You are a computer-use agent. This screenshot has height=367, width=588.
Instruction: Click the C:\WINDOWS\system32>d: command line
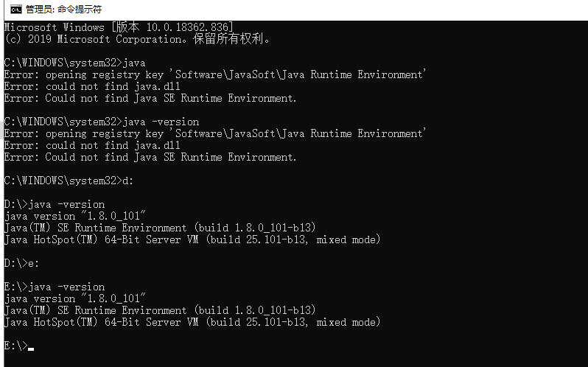pyautogui.click(x=69, y=181)
